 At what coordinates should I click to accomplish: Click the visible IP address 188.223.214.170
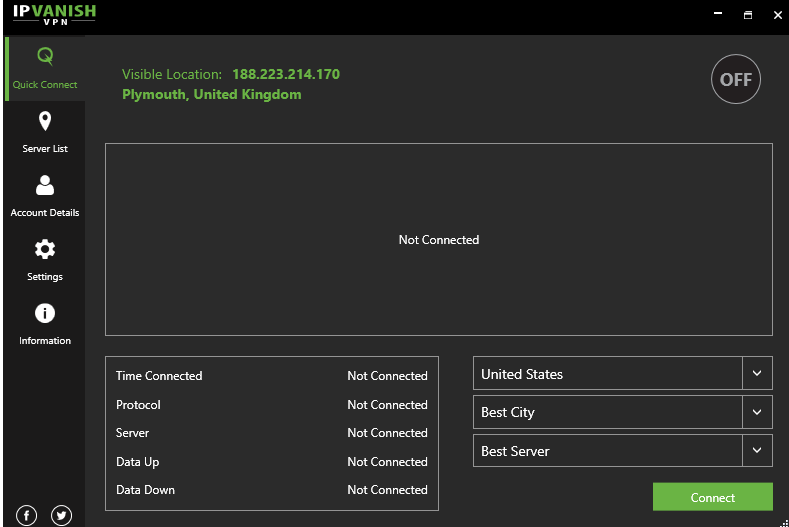click(x=286, y=74)
